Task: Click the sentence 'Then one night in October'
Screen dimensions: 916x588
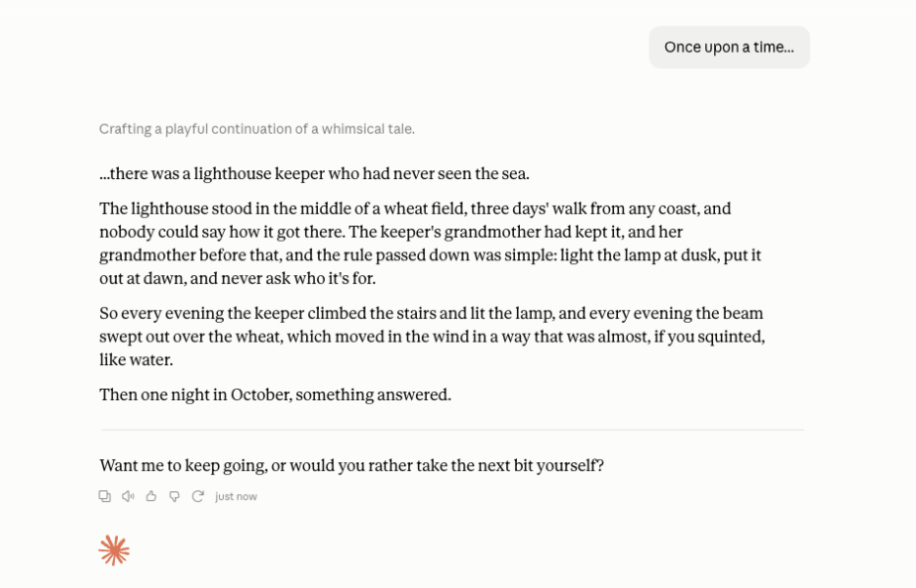Action: coord(275,395)
